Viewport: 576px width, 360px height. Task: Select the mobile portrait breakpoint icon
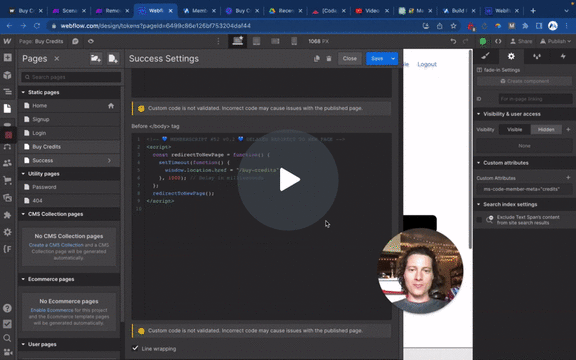294,41
